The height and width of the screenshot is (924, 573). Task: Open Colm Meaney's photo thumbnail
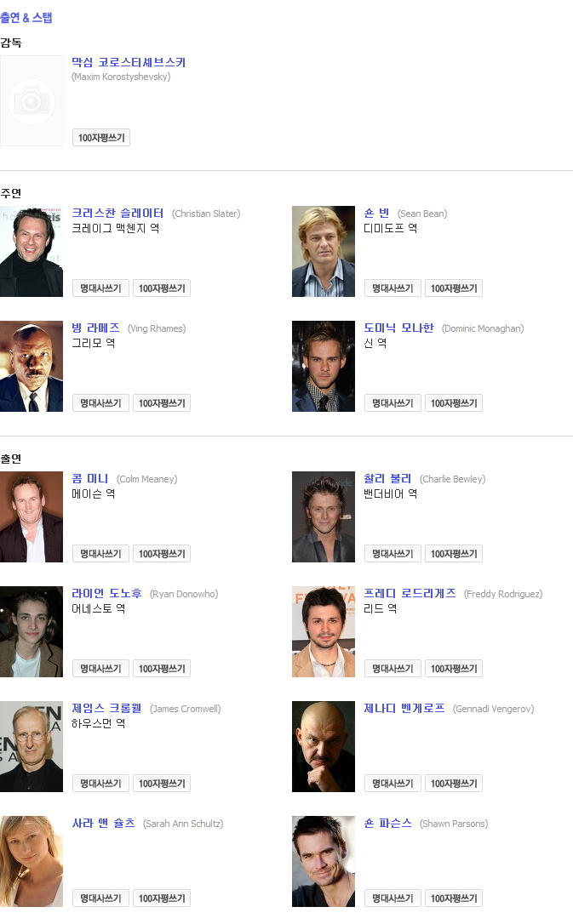coord(32,516)
